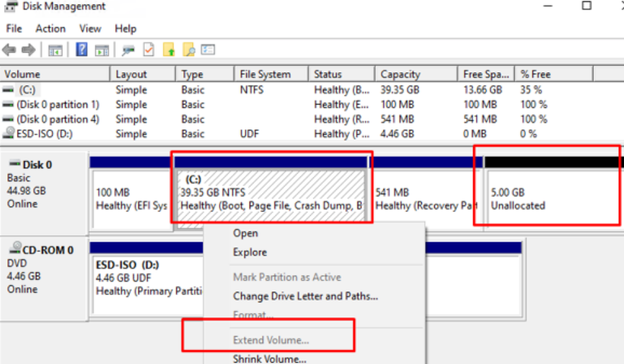Sort by the Type column header
The image size is (624, 364).
[x=205, y=74]
